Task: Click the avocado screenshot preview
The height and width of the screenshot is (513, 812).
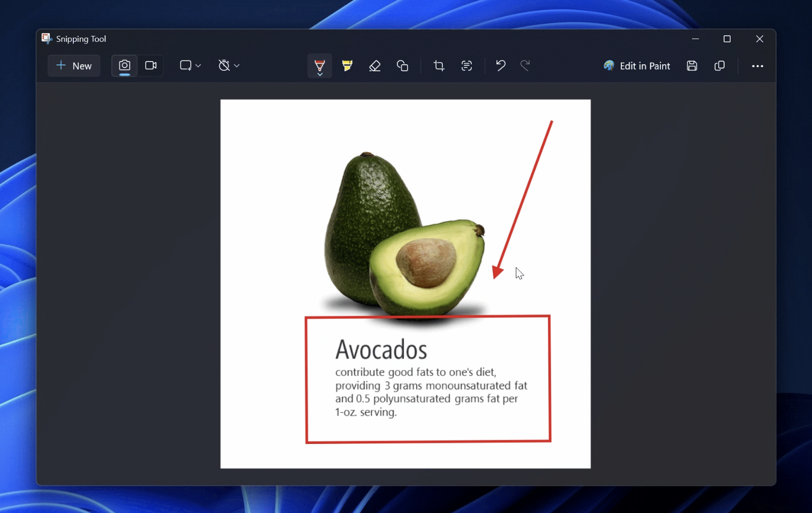Action: (x=405, y=283)
